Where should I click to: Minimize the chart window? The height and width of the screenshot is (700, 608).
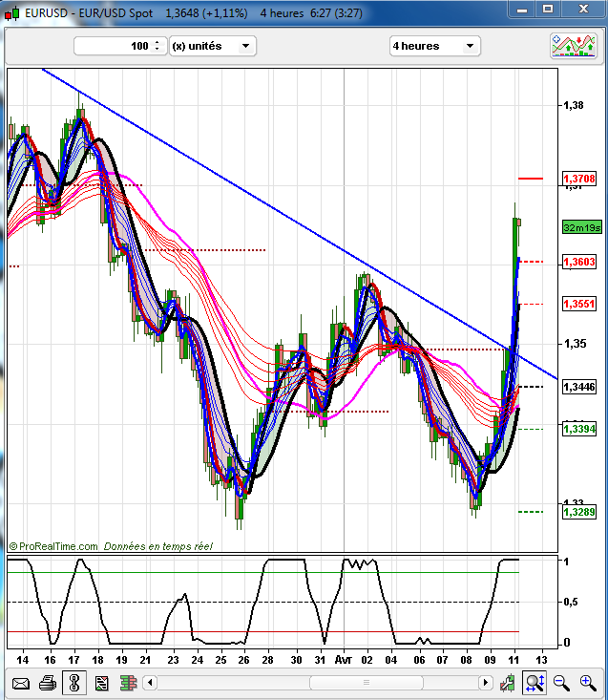pos(522,9)
